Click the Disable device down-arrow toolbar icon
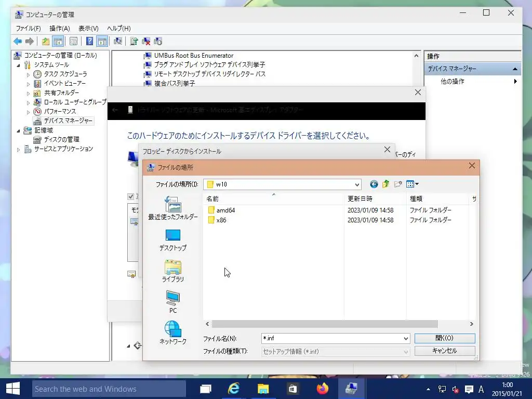This screenshot has height=399, width=532. coord(158,42)
